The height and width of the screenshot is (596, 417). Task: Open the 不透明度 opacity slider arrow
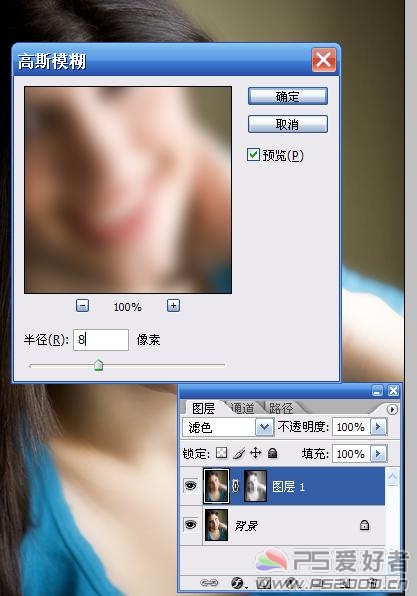click(378, 427)
